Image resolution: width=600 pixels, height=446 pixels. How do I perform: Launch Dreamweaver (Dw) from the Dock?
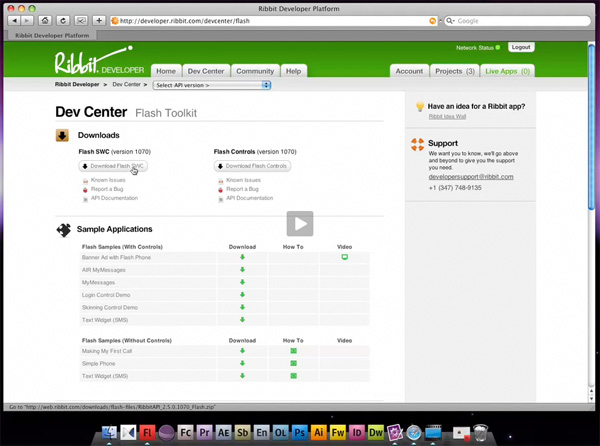click(x=375, y=433)
